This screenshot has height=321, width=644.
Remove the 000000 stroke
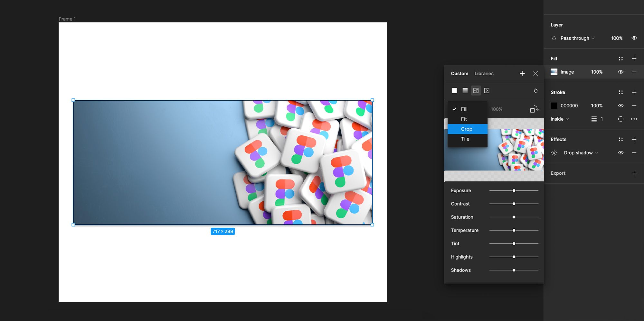pos(634,105)
